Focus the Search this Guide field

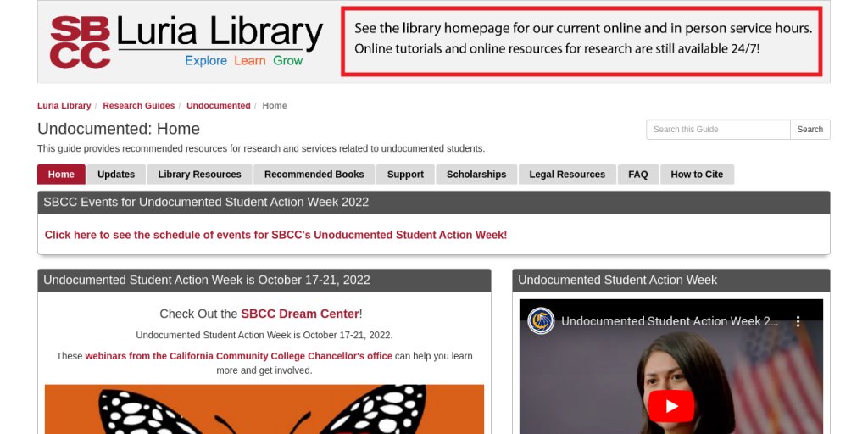(x=718, y=130)
